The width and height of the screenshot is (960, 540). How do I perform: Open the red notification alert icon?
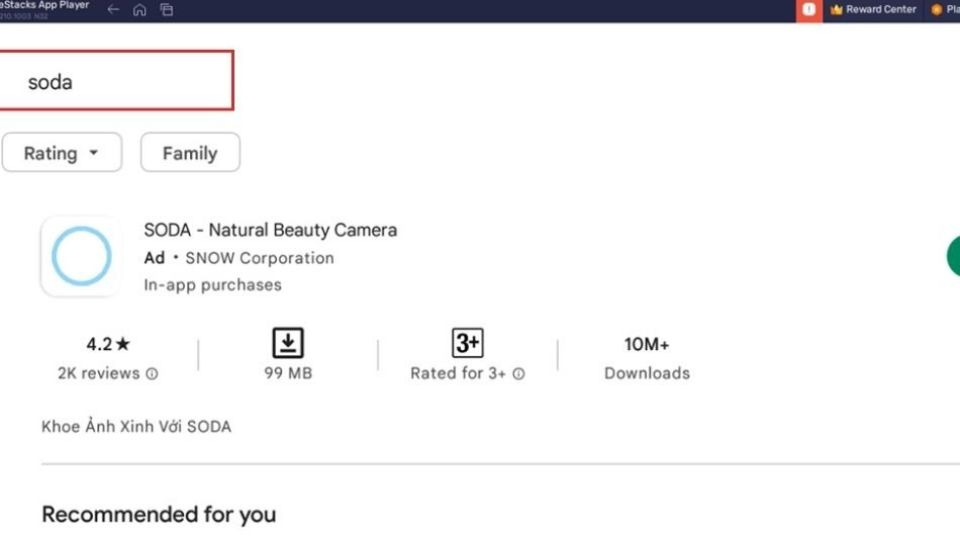coord(809,10)
